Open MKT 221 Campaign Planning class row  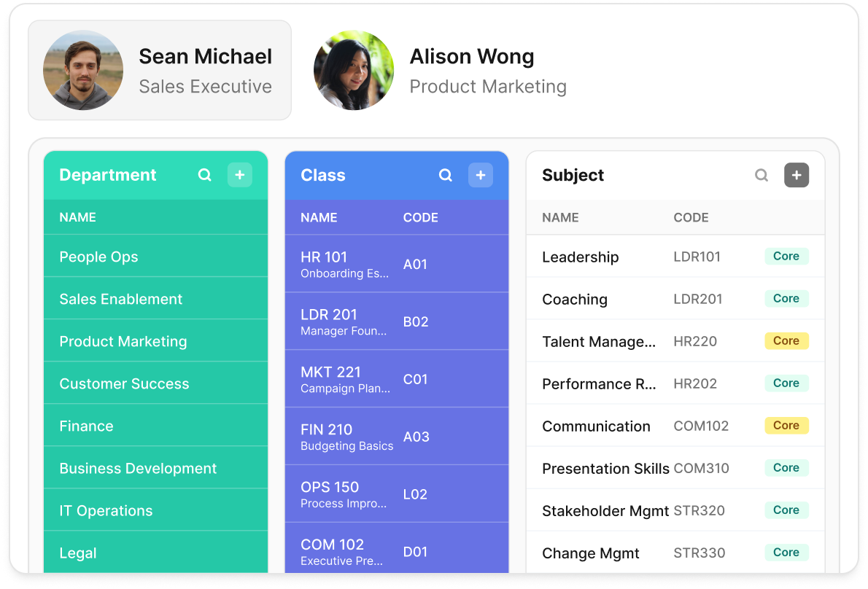(x=397, y=379)
